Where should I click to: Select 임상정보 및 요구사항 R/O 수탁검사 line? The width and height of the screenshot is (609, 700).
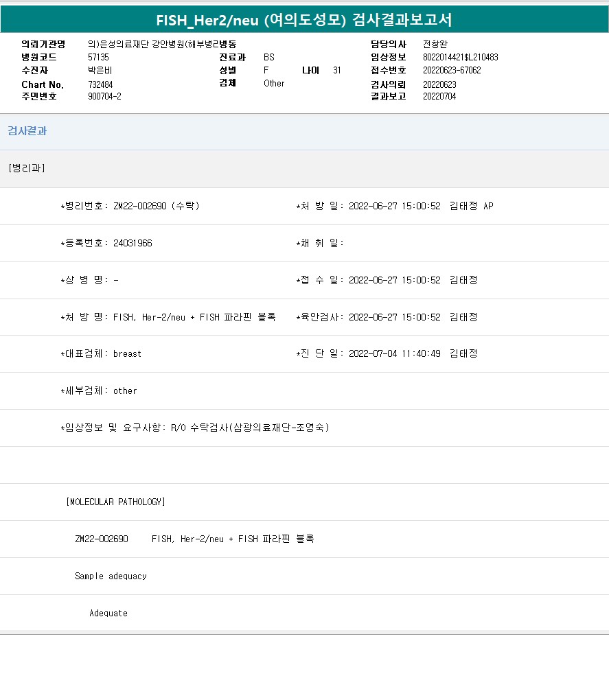point(195,428)
